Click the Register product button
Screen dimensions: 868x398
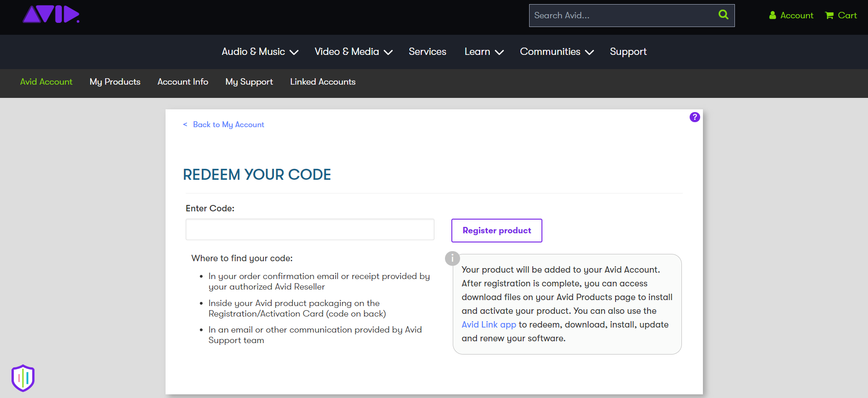pyautogui.click(x=497, y=231)
